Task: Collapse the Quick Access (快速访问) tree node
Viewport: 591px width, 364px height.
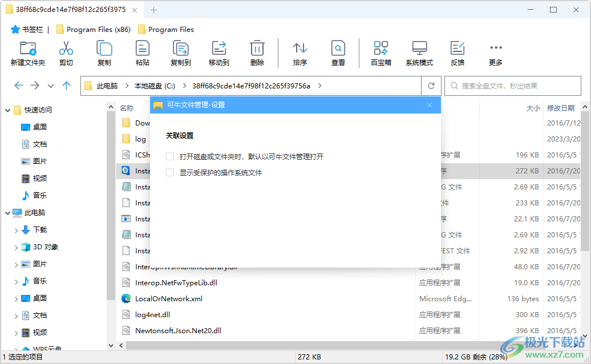Action: [x=7, y=110]
